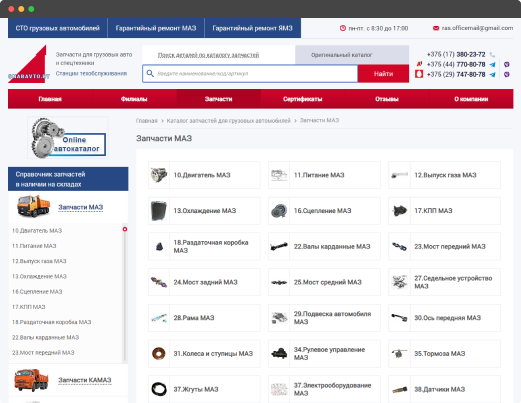Viewport: 521px width, 403px height.
Task: Click frame image of 28.Рама МАЗ card
Action: (x=159, y=318)
